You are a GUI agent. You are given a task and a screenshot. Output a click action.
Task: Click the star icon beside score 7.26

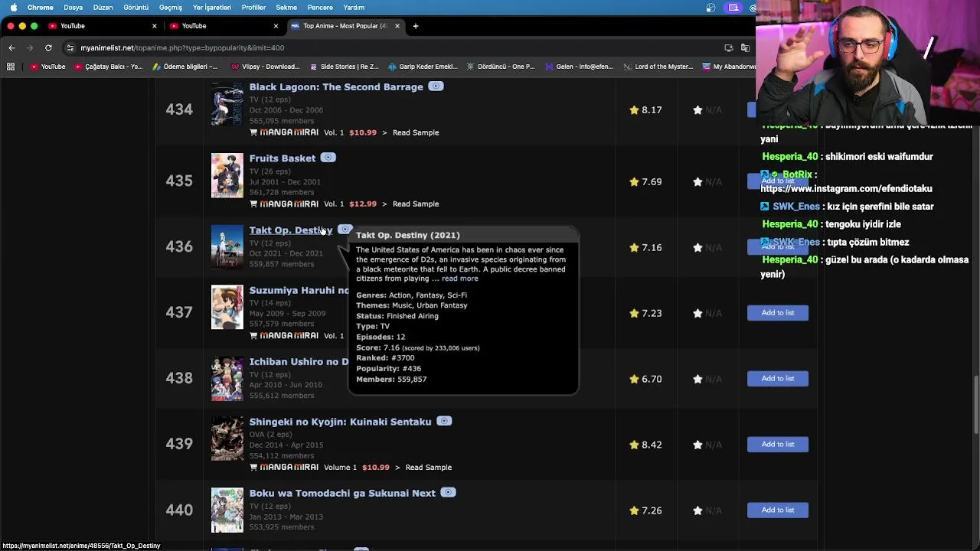634,511
